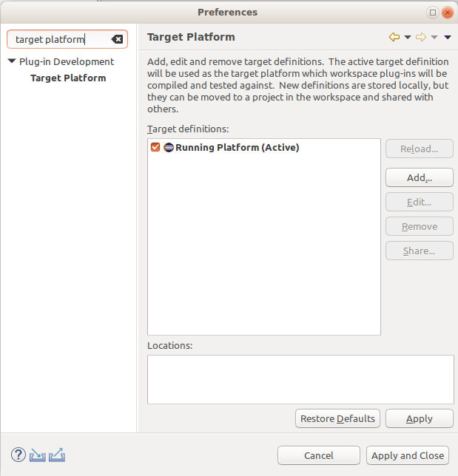Screen dimensions: 458x476
Task: Click the Edit... button
Action: (420, 202)
